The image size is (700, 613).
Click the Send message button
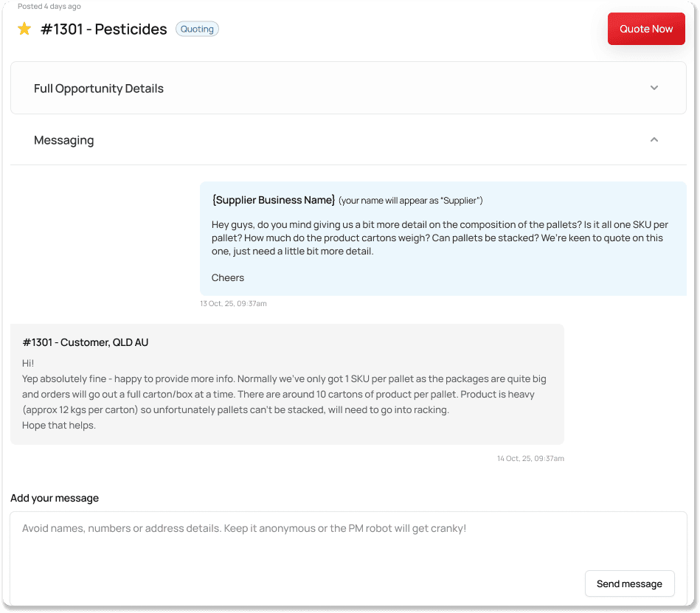pyautogui.click(x=629, y=583)
